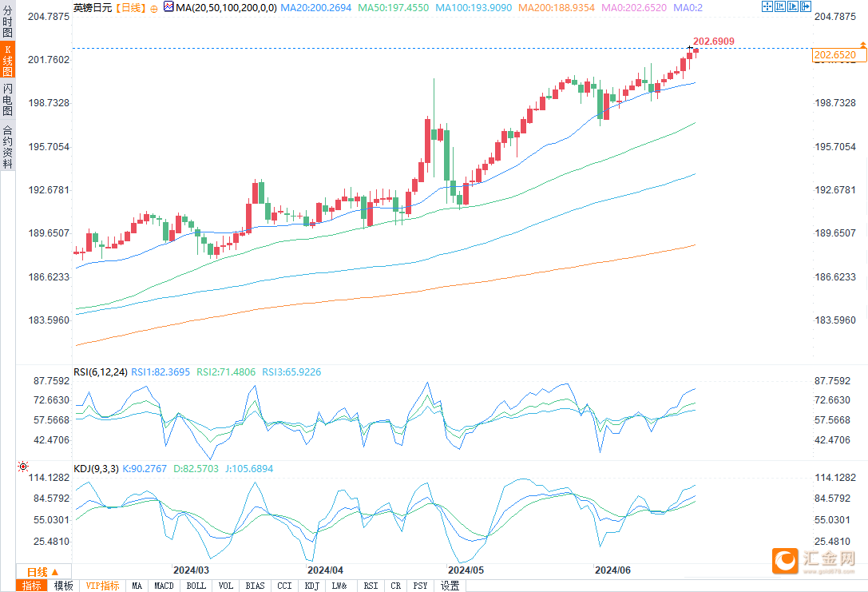The width and height of the screenshot is (868, 592).
Task: Click the RSI2:71.4806 value
Action: coord(226,372)
